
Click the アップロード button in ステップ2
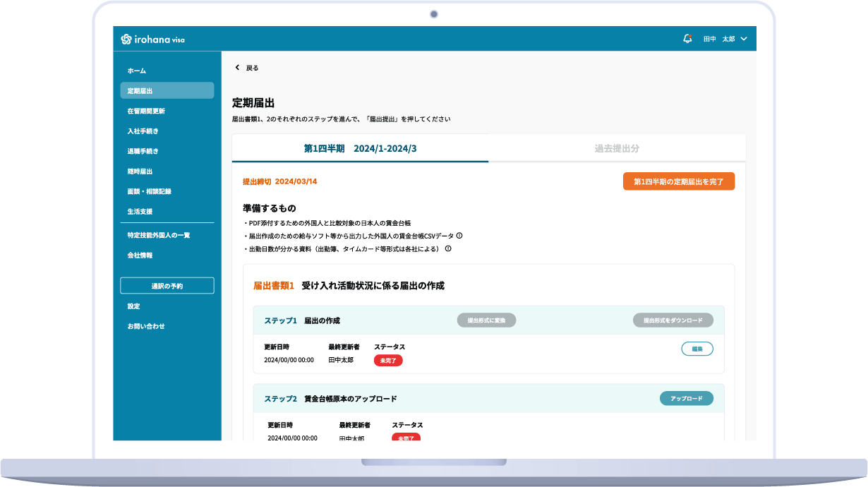click(x=687, y=398)
